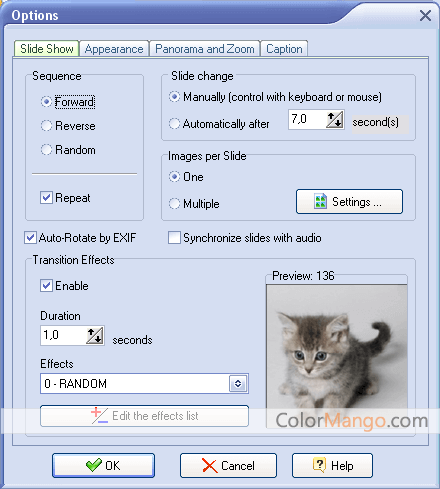Screen dimensions: 440x489
Task: Enable Synchronize slides with audio
Action: point(174,238)
